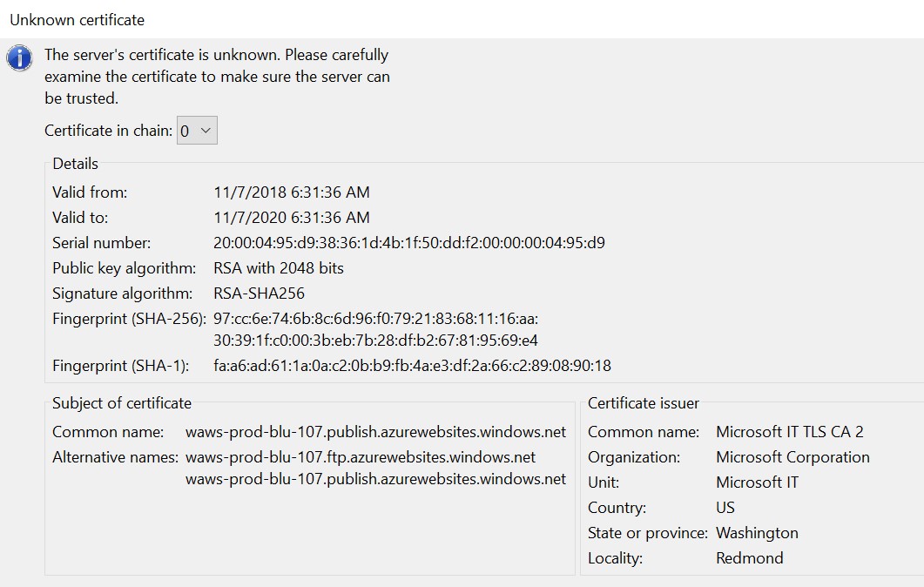Viewport: 924px width, 587px height.
Task: Select the Organization value Microsoft Corporation
Action: (x=792, y=456)
